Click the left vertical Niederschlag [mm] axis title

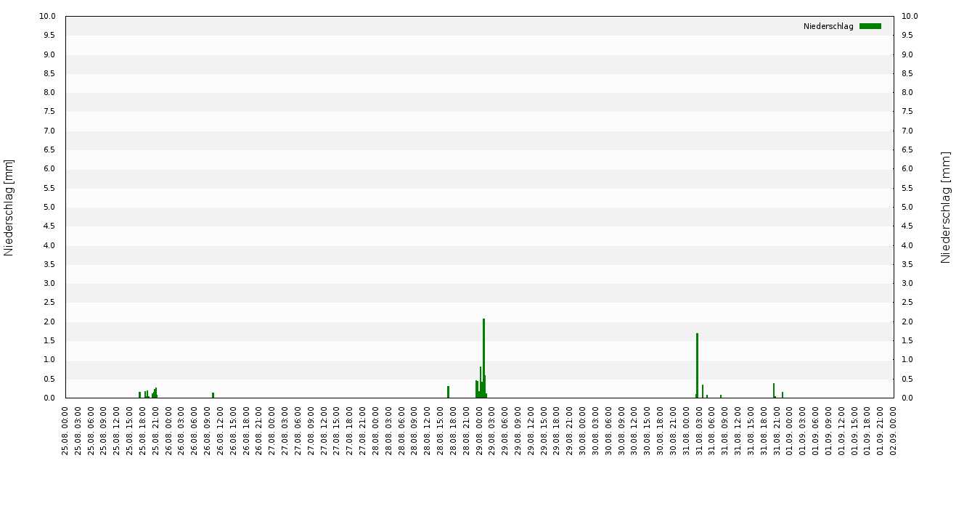(9, 208)
